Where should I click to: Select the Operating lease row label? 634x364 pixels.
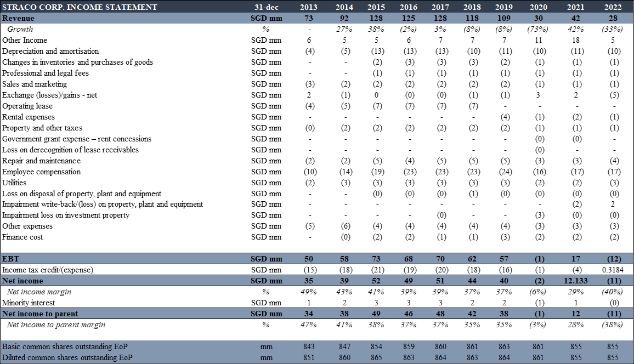pos(27,106)
